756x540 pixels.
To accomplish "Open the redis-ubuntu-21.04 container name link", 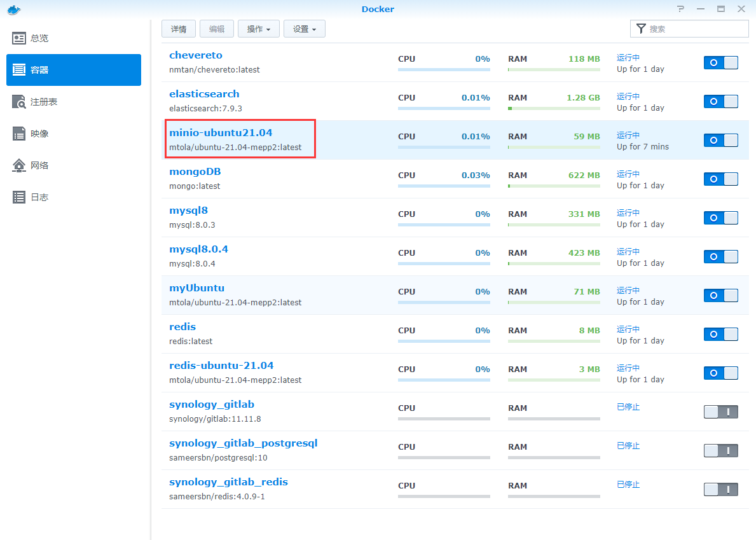I will (x=221, y=366).
